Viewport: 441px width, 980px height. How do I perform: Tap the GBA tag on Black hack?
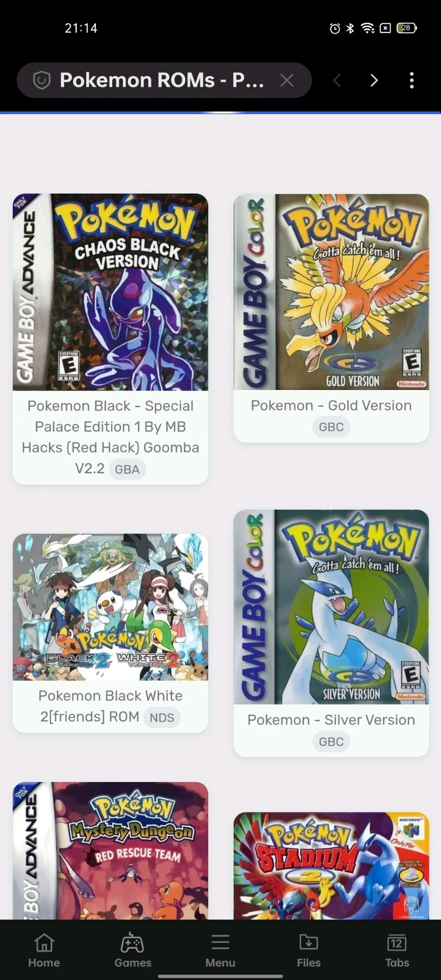(127, 469)
